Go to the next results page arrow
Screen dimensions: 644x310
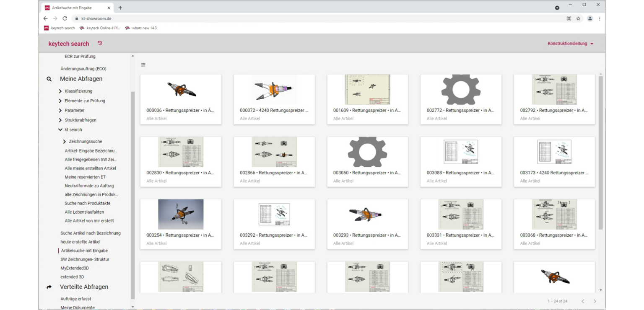595,301
